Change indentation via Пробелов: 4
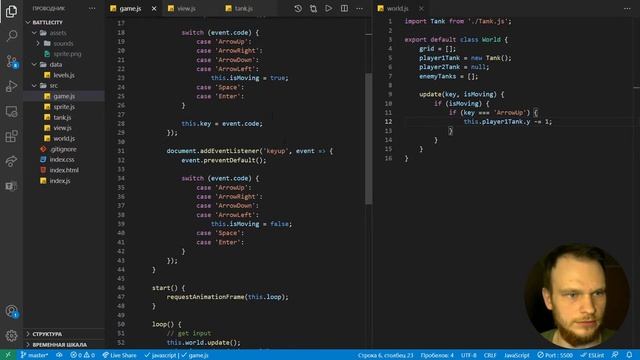Screen dimensions: 640x360 [x=437, y=355]
